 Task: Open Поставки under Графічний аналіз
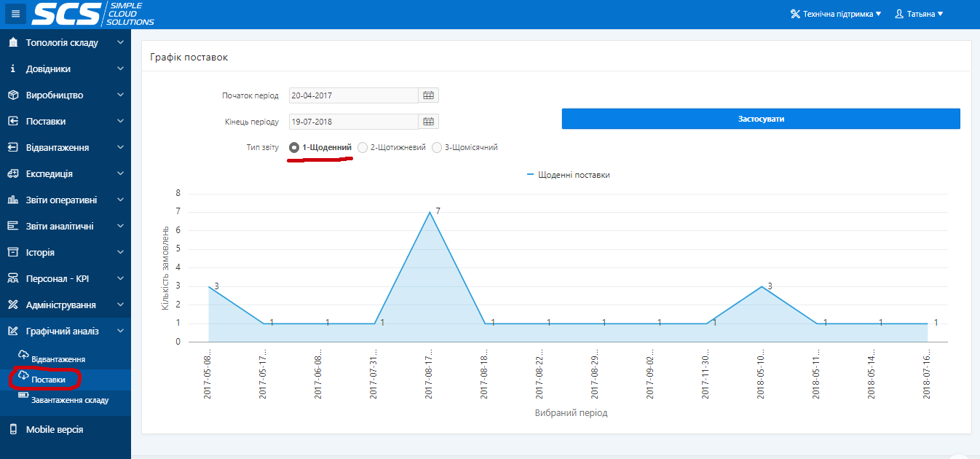(x=66, y=380)
